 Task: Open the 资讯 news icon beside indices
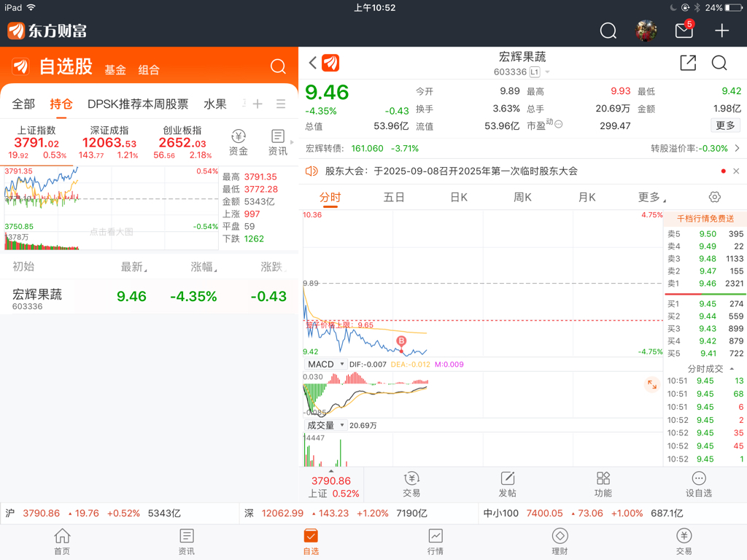[278, 142]
